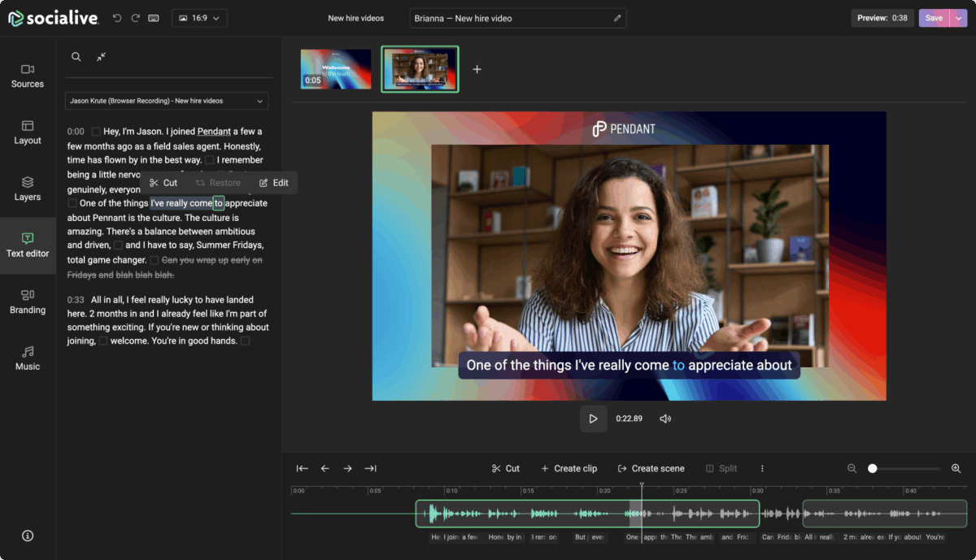Viewport: 976px width, 560px height.
Task: Click the struck-through 'Fridays and blah blah blah' text
Action: [120, 275]
